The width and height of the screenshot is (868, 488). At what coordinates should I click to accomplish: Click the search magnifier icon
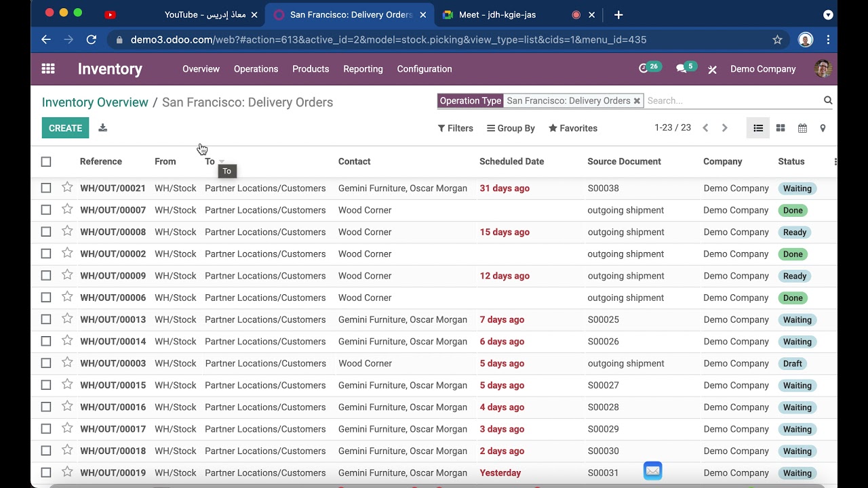point(828,100)
